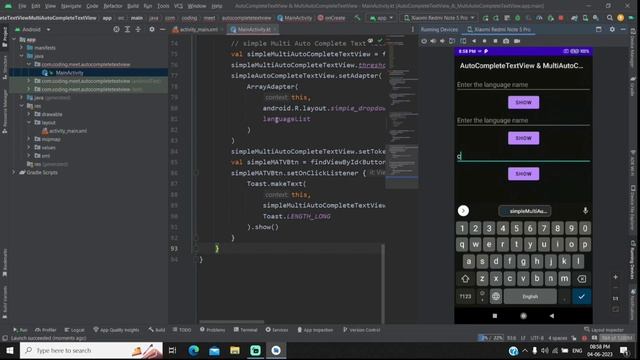Open the Android project view dropdown
Screen dimensions: 640x360
32,29
